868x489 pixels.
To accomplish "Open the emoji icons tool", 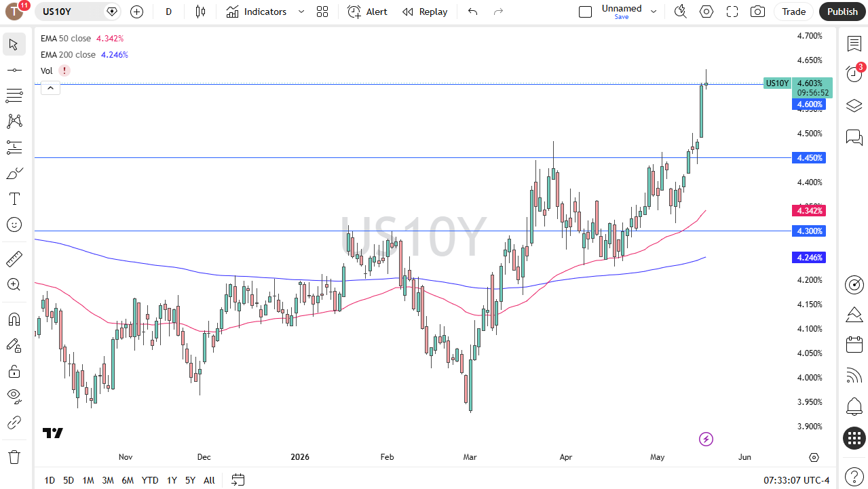I will pyautogui.click(x=14, y=224).
